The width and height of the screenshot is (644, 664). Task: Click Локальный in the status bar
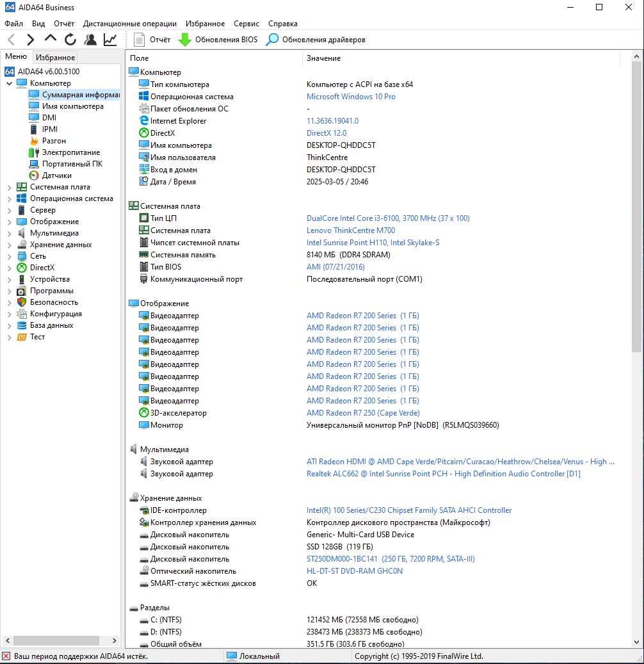pos(254,656)
